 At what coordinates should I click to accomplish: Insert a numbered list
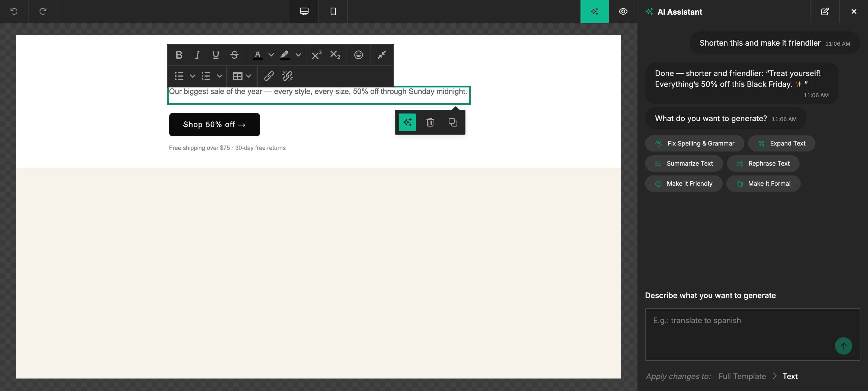point(206,76)
